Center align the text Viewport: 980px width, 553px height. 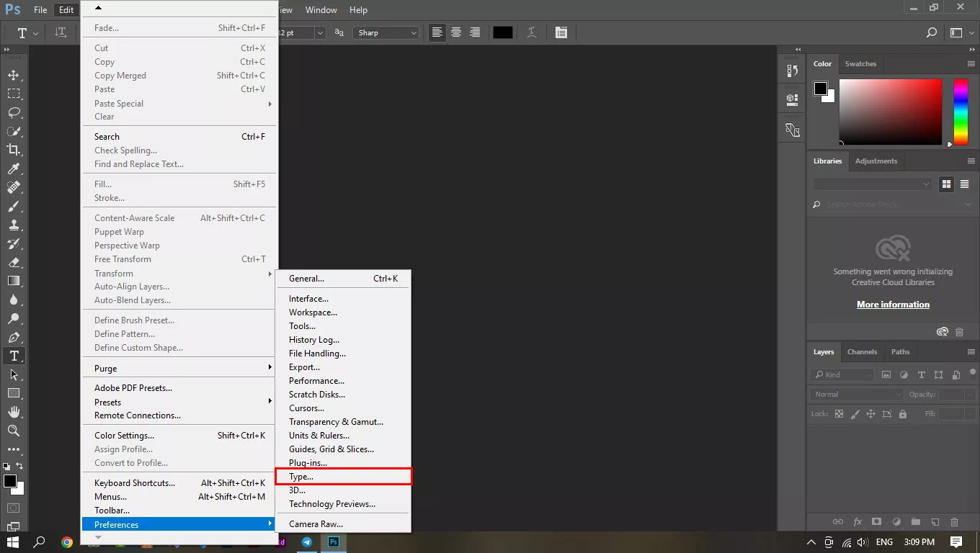pyautogui.click(x=456, y=32)
